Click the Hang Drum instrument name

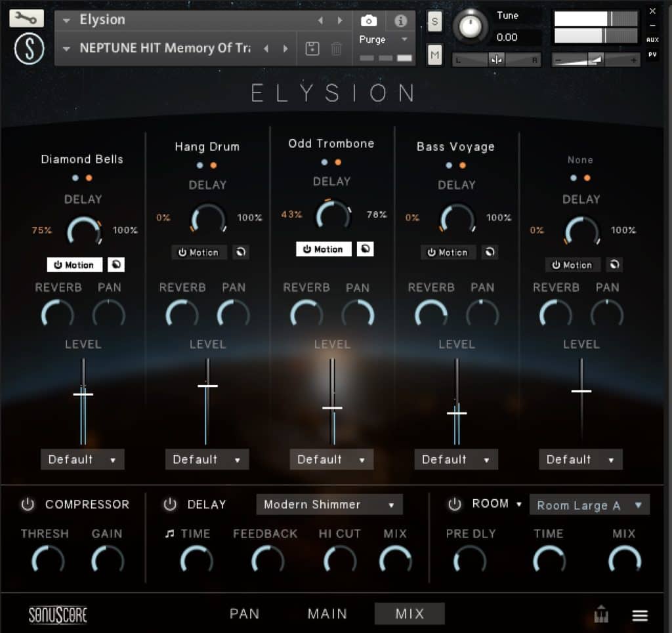pos(207,147)
